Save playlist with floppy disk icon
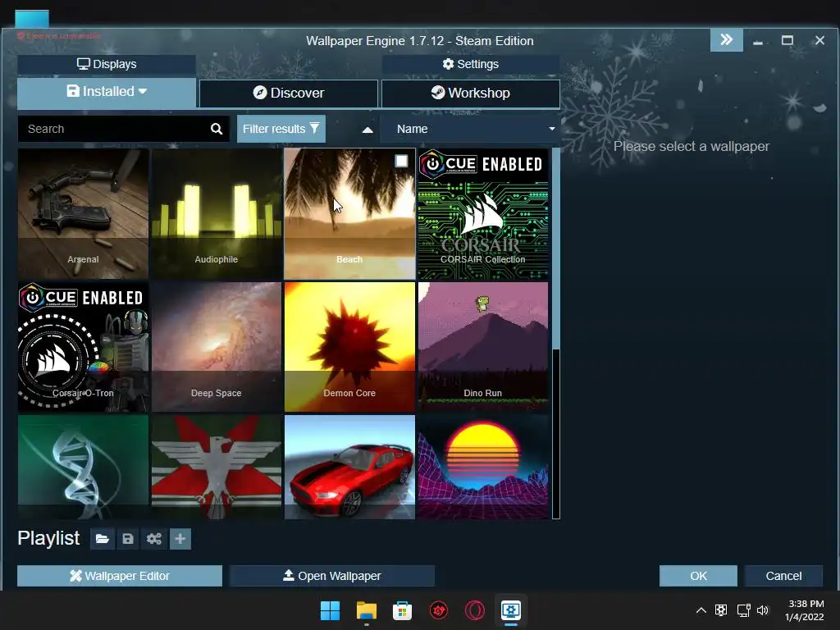The width and height of the screenshot is (840, 630). click(x=128, y=539)
